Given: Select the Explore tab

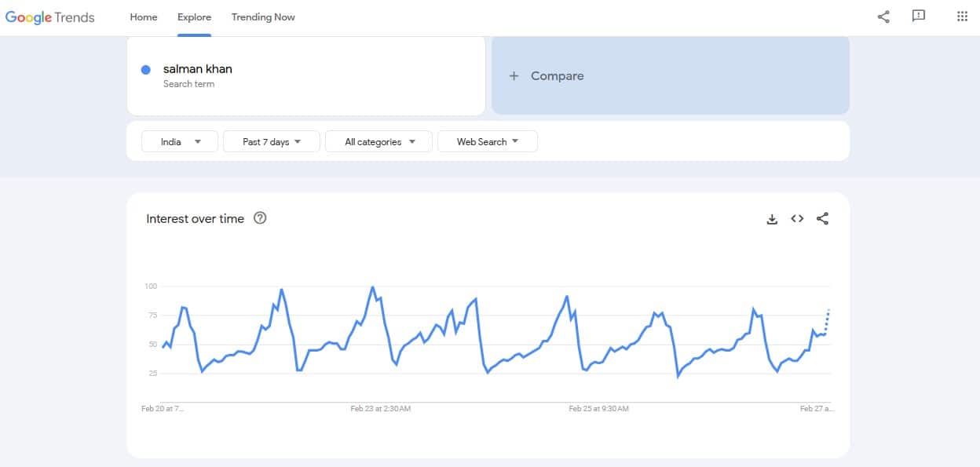Looking at the screenshot, I should pos(194,17).
